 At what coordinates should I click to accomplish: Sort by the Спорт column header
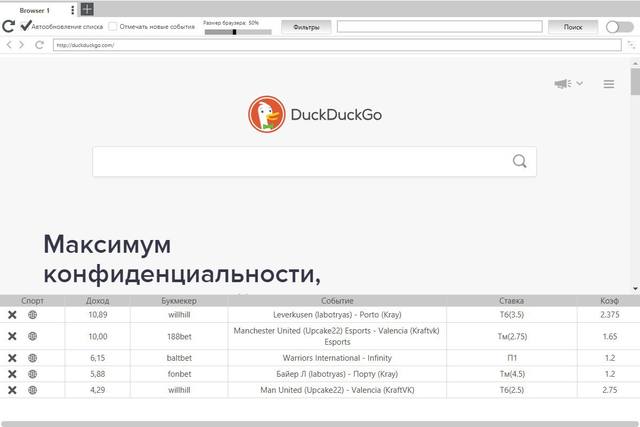click(x=32, y=300)
